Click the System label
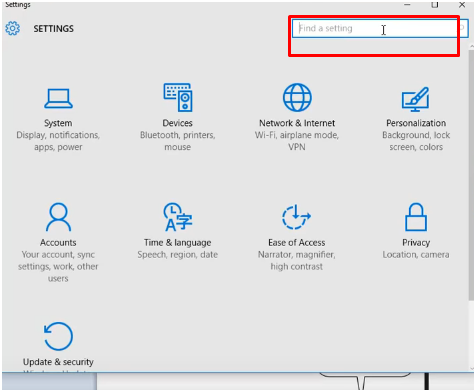 pos(58,123)
